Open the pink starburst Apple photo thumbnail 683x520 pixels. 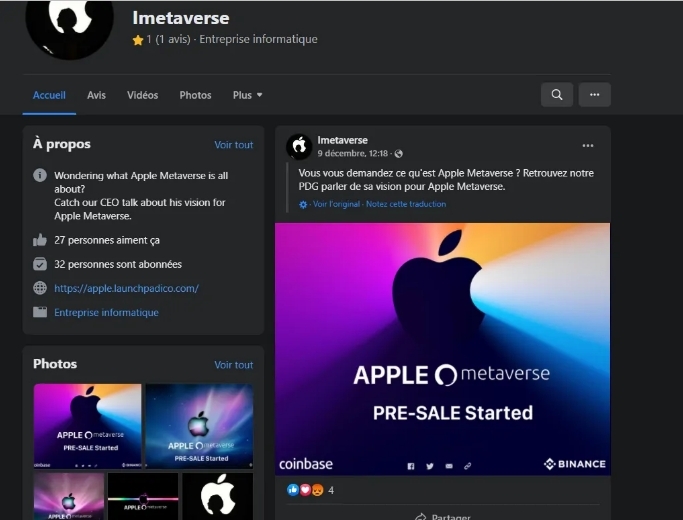coord(69,496)
